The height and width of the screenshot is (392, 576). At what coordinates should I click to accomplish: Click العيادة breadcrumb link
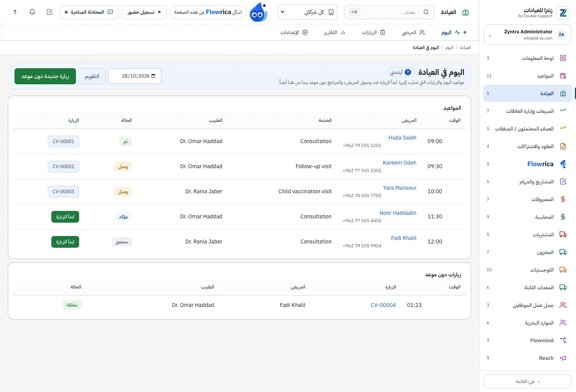coord(465,47)
